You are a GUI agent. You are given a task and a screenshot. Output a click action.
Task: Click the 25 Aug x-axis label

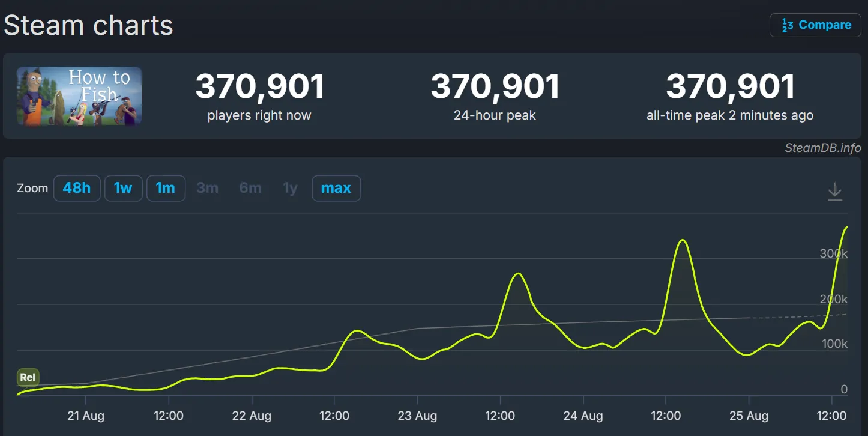749,416
